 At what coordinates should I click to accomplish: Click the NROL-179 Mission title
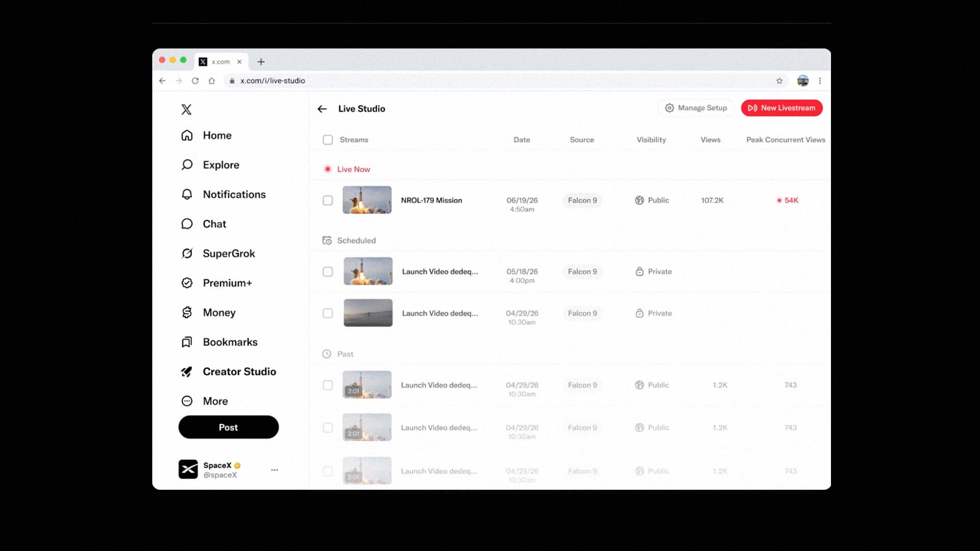(431, 201)
